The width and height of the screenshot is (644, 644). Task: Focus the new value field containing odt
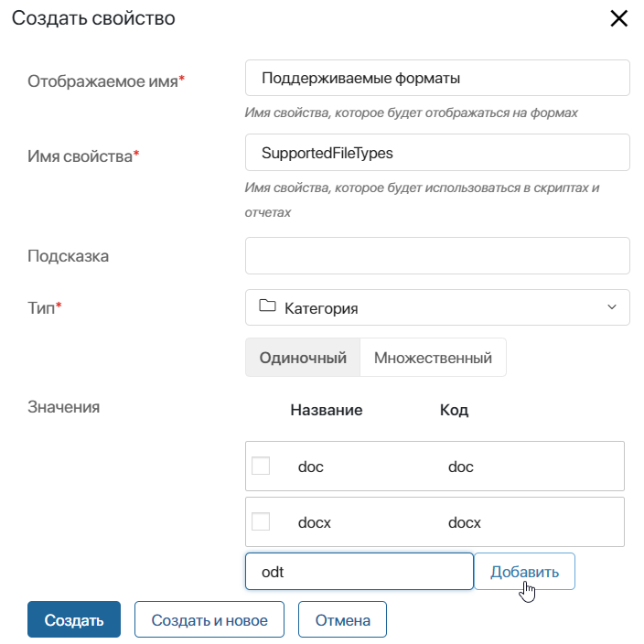coord(359,572)
